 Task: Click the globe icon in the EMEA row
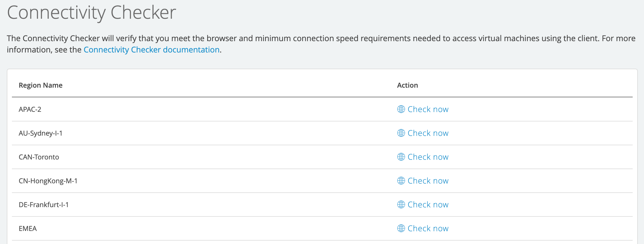point(401,228)
